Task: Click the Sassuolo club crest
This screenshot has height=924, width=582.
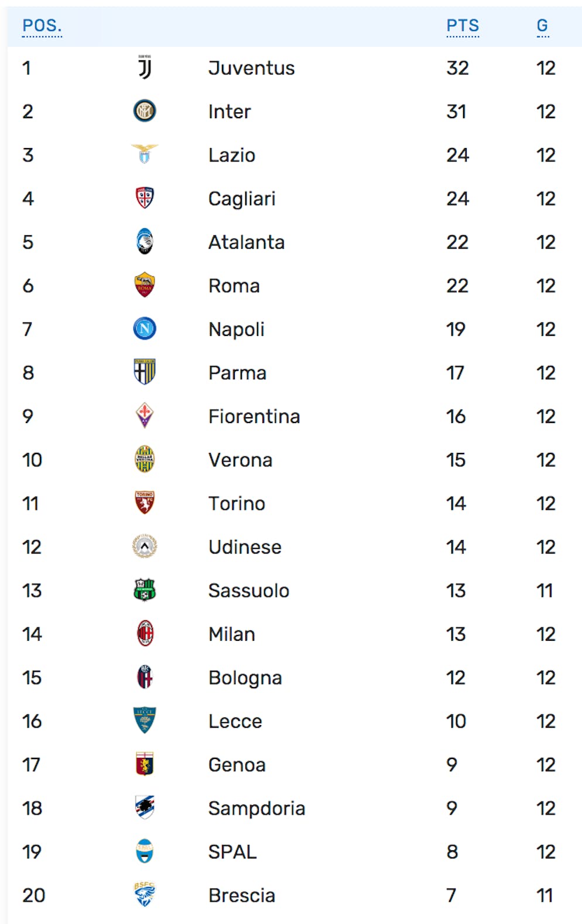Action: (x=145, y=590)
